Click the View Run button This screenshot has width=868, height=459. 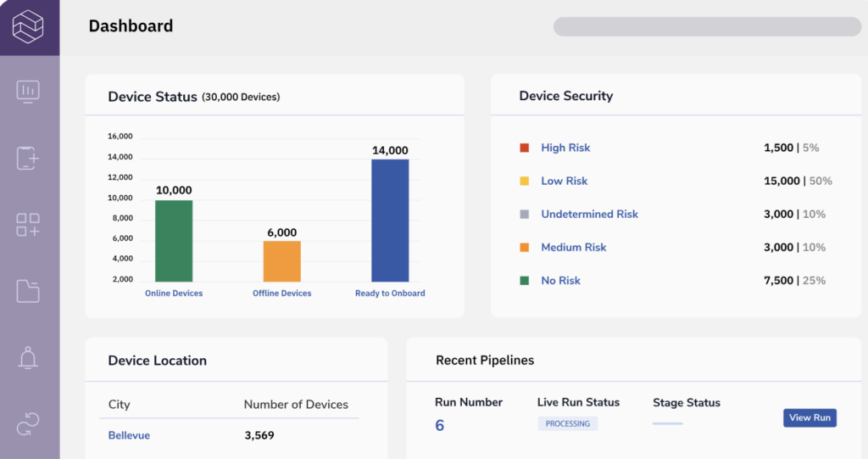pyautogui.click(x=810, y=417)
